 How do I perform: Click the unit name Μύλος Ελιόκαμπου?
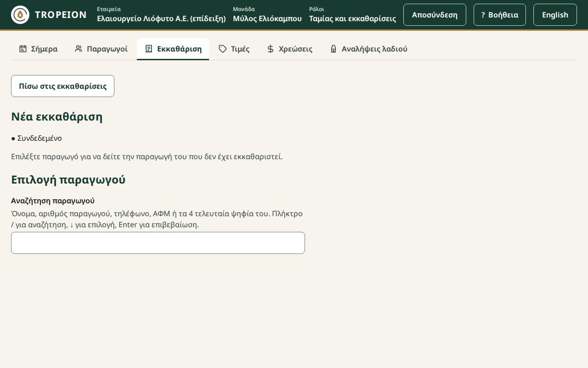(x=267, y=19)
